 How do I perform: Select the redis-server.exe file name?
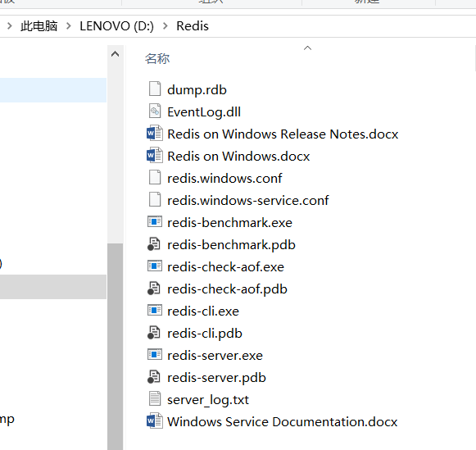(x=215, y=356)
